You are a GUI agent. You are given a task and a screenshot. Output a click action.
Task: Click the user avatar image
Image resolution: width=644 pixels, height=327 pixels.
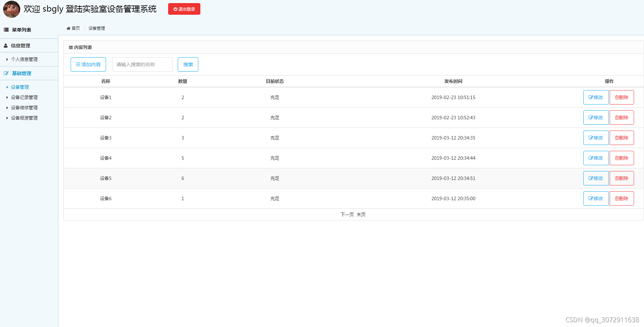point(12,9)
